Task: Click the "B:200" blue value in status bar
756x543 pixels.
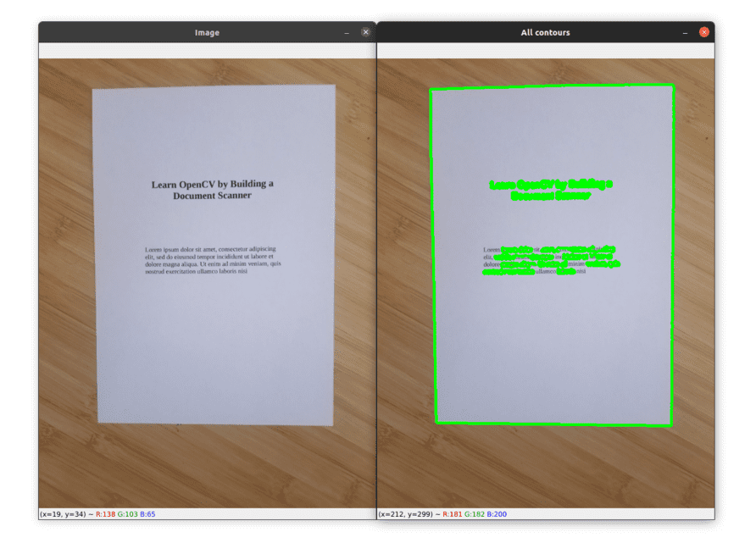Action: (497, 514)
